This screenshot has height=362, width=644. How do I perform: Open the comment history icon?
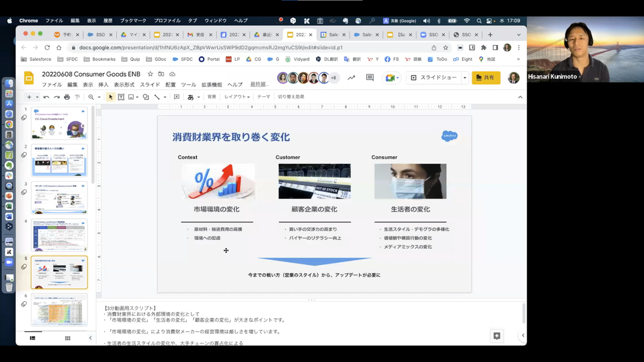click(370, 77)
